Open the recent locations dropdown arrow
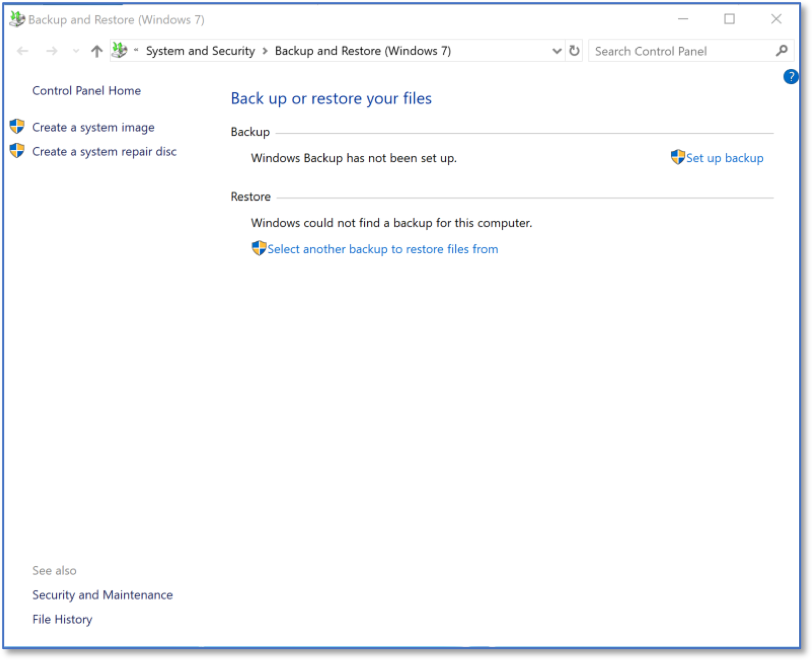 (76, 51)
